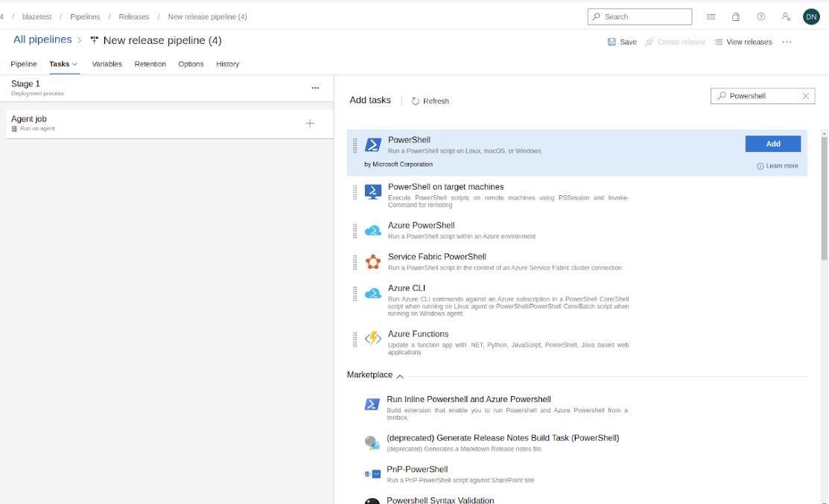Click the Service Fabric PowerShell icon
829x504 pixels.
coord(372,261)
